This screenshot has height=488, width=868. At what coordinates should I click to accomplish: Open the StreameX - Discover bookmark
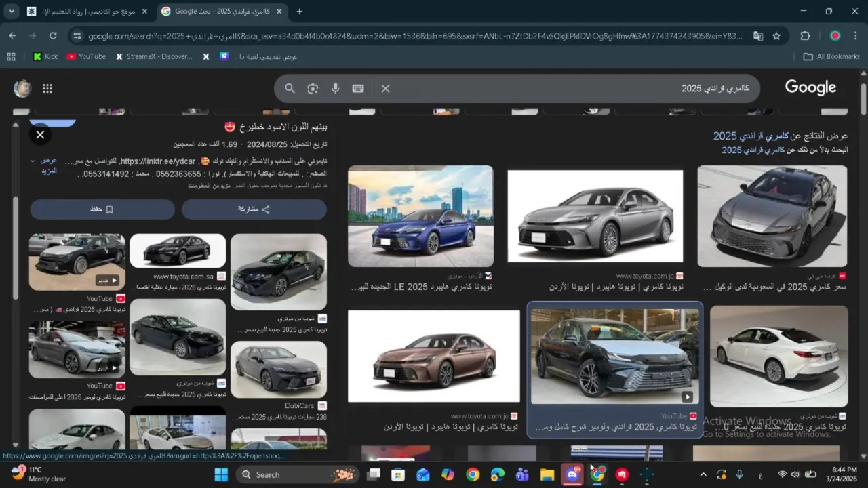[x=154, y=57]
